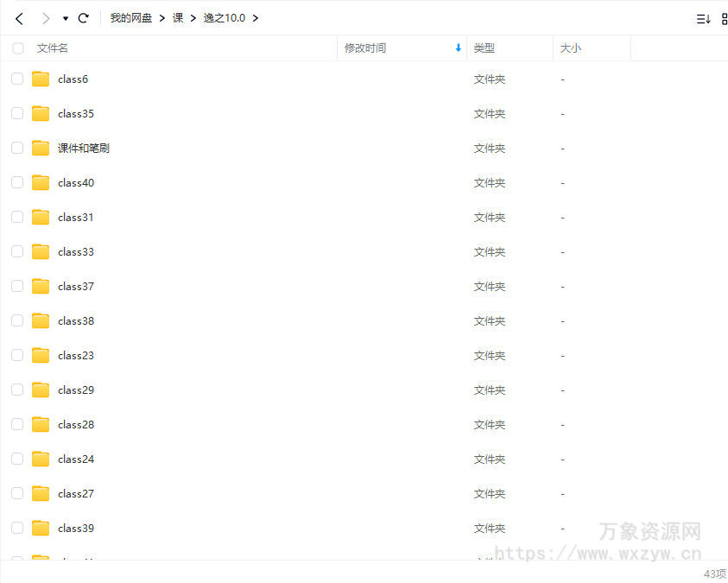This screenshot has width=728, height=583.
Task: Click the class33 folder icon
Action: point(40,251)
